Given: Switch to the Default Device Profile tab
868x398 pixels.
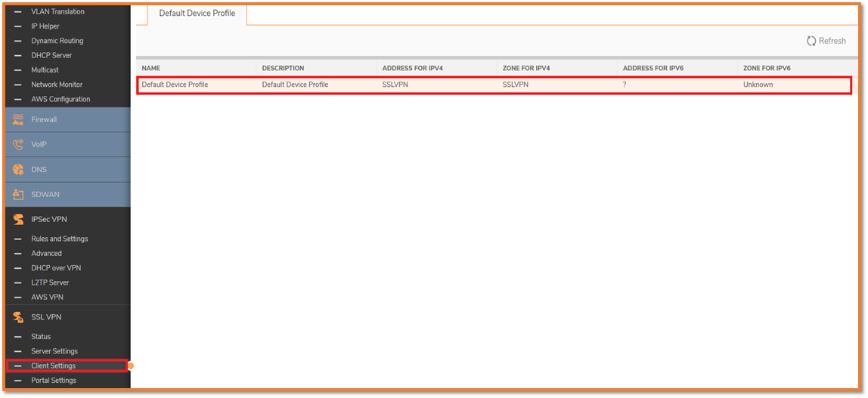Looking at the screenshot, I should coord(197,14).
